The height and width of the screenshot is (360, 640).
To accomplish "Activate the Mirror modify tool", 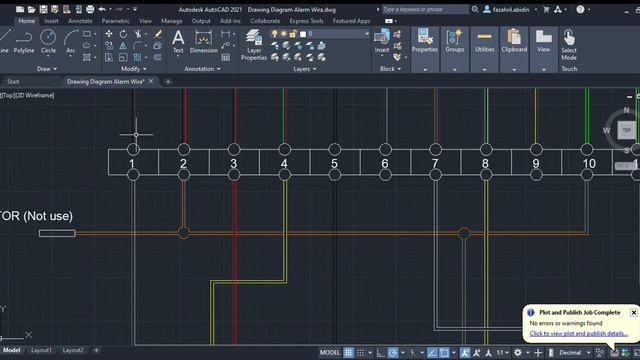I will click(x=123, y=45).
